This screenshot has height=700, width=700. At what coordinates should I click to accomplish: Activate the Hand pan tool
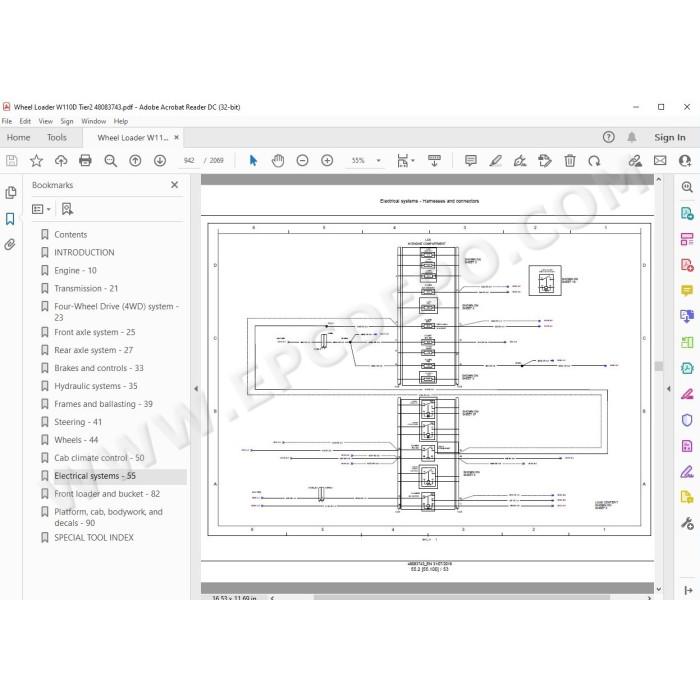pyautogui.click(x=278, y=160)
